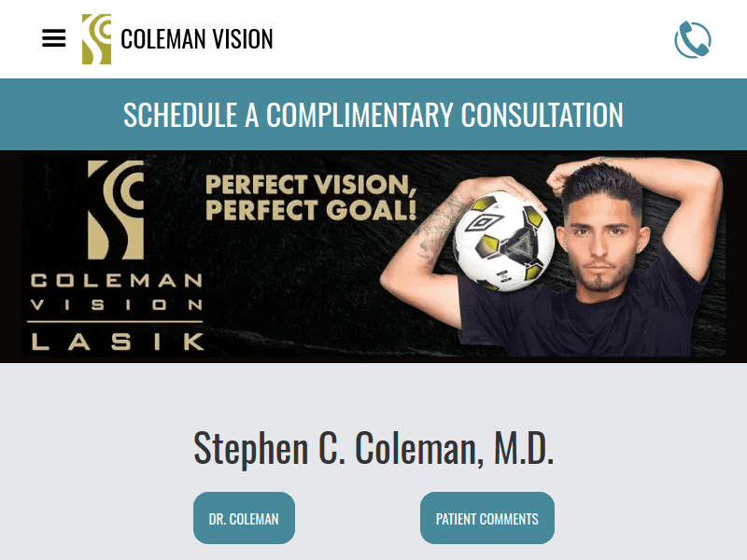Click the LASIK text in the banner image
Image resolution: width=747 pixels, height=560 pixels.
[114, 343]
